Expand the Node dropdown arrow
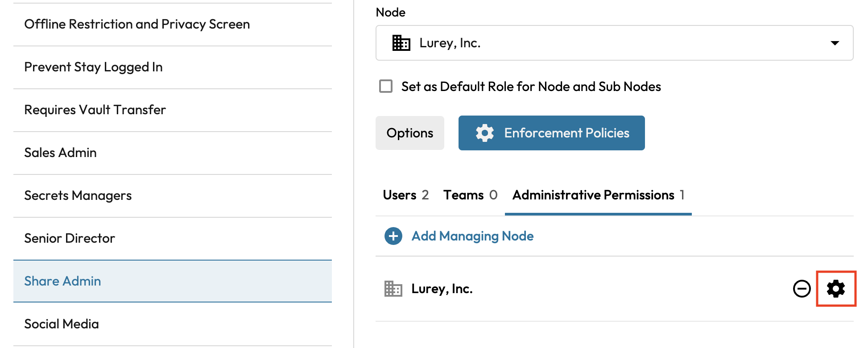The height and width of the screenshot is (348, 868). [x=835, y=43]
